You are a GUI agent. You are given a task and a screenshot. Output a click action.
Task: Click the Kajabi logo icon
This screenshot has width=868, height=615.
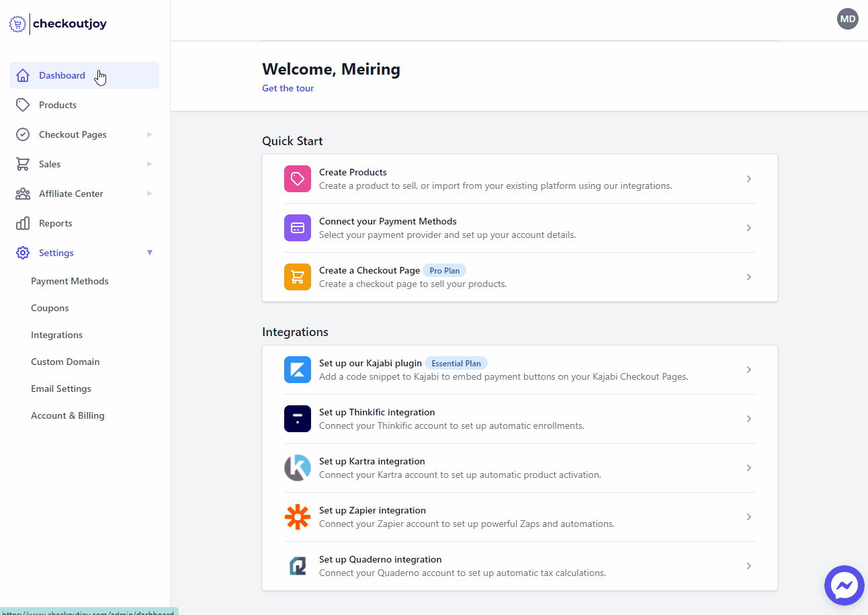[298, 370]
